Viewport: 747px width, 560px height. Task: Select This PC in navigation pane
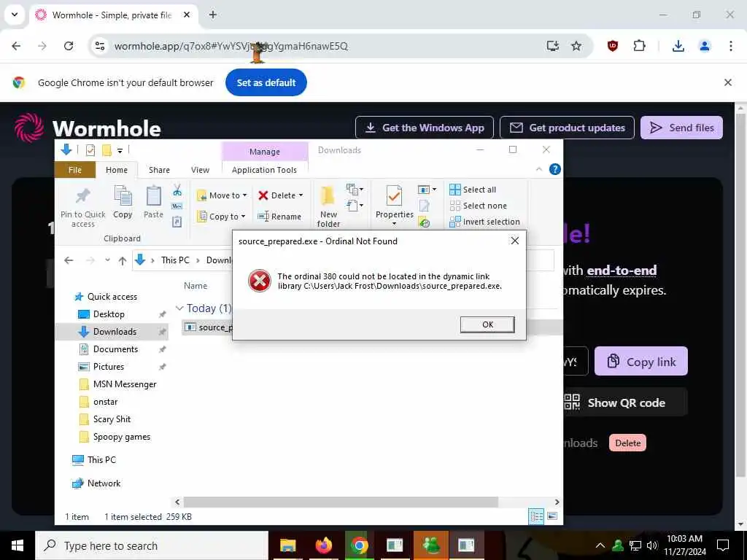click(101, 460)
